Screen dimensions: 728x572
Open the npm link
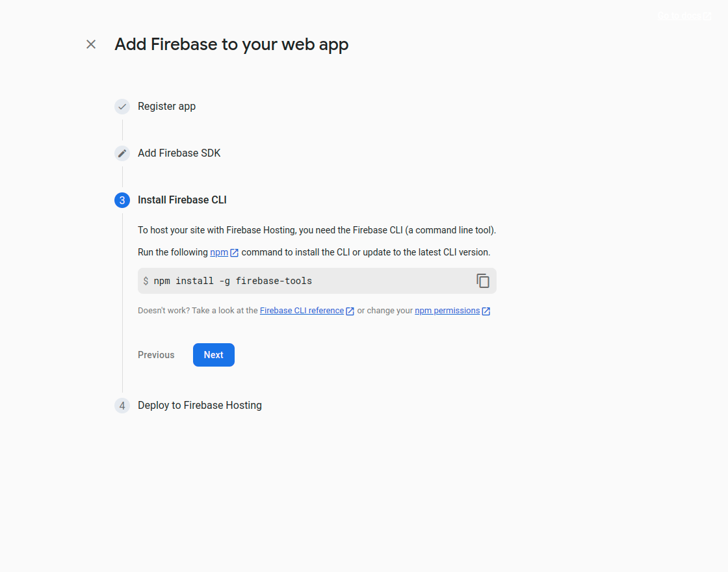(x=218, y=252)
